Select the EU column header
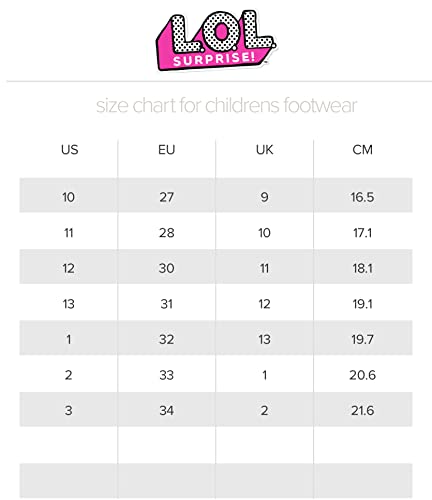Image resolution: width=432 pixels, height=500 pixels. point(167,150)
